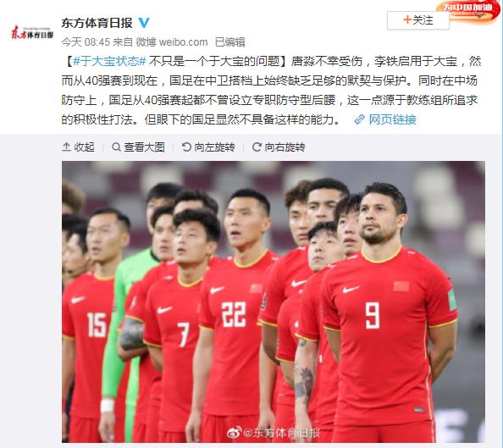Image resolution: width=503 pixels, height=448 pixels.
Task: Open the 东方体育日报 avatar logo
Action: [32, 33]
